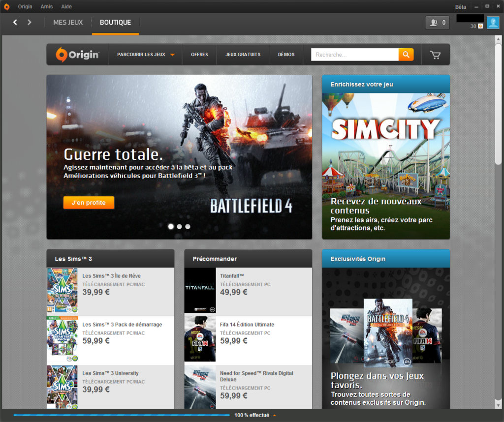Image resolution: width=504 pixels, height=422 pixels.
Task: Select the first carousel dot
Action: [171, 226]
